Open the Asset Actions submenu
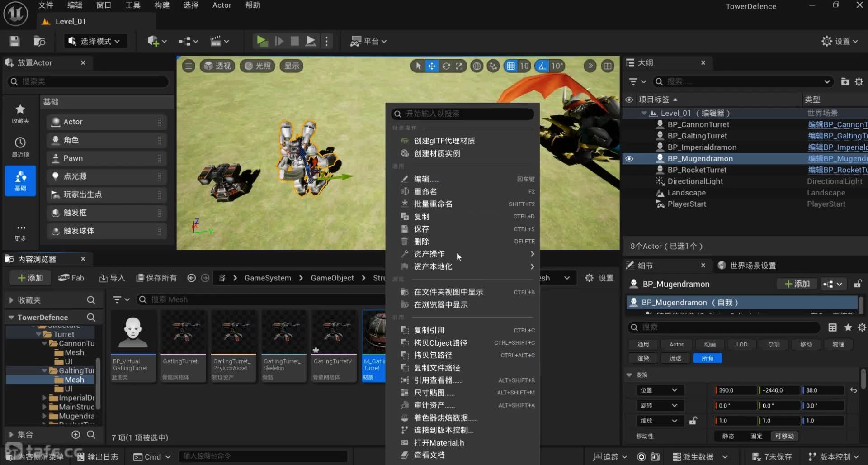 point(429,254)
